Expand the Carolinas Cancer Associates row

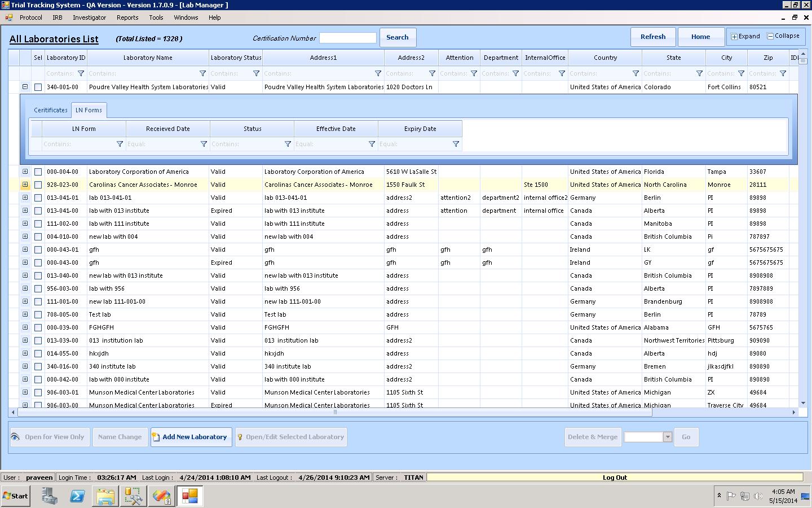point(25,185)
